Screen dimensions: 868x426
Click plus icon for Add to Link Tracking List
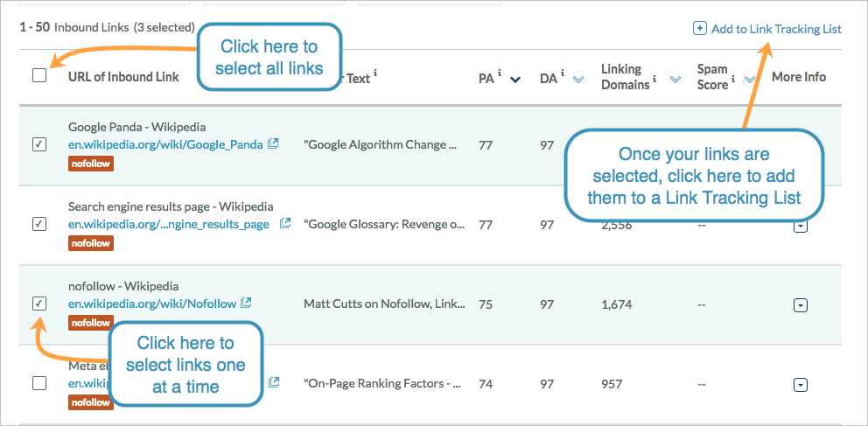point(700,29)
